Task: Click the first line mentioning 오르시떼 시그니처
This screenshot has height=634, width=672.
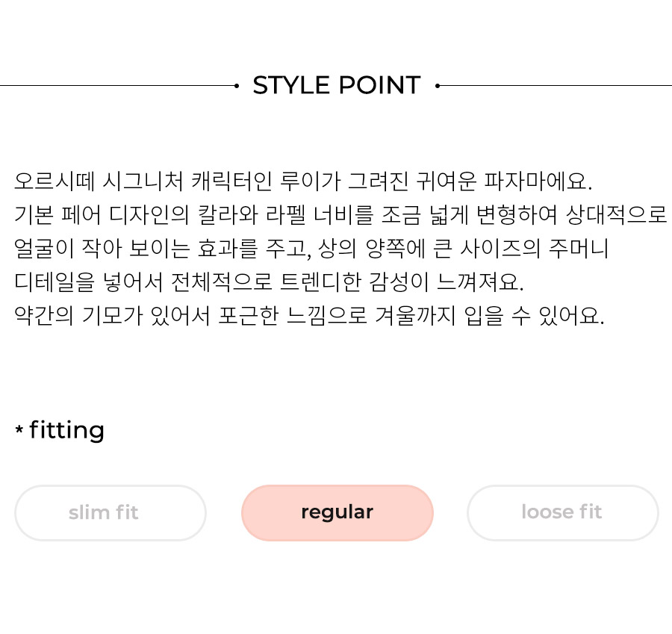Action: click(x=303, y=181)
